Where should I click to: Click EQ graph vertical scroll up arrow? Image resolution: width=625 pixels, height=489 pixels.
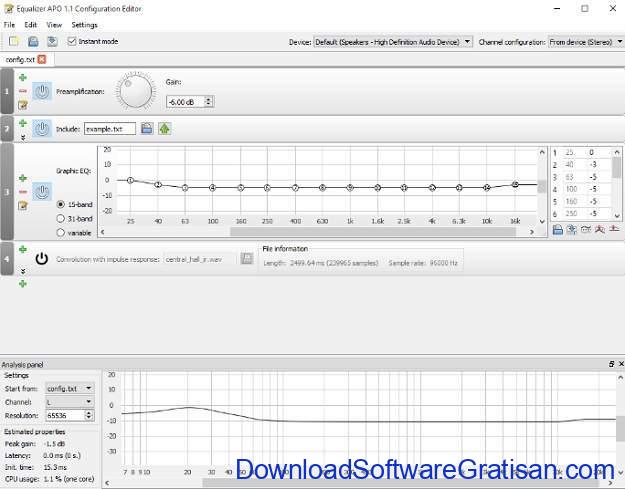542,152
